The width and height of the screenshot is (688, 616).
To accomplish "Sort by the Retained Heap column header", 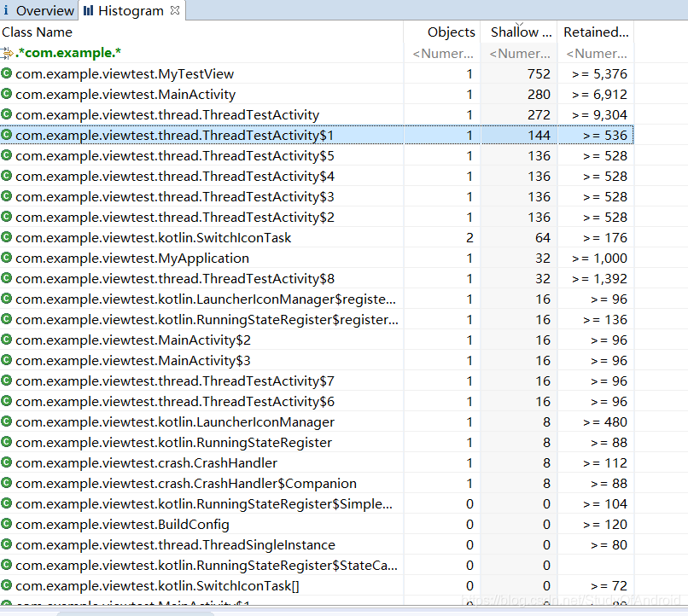I will pyautogui.click(x=596, y=32).
